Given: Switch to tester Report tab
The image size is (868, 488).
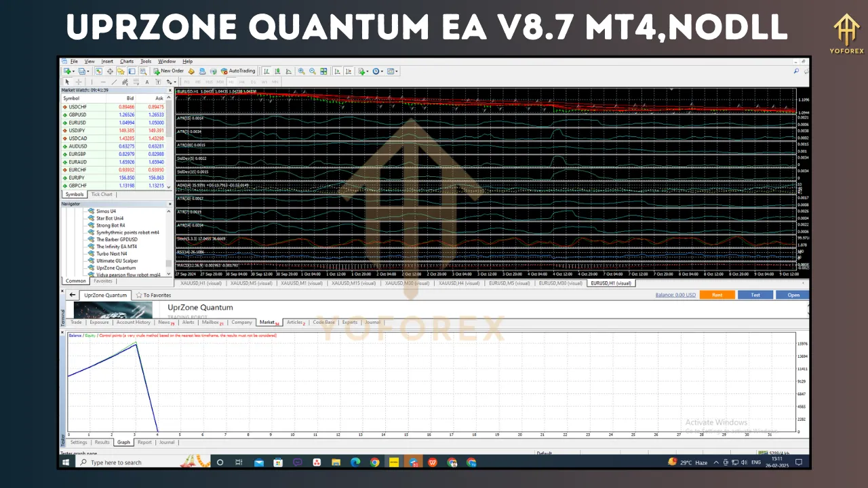Looking at the screenshot, I should pyautogui.click(x=144, y=443).
